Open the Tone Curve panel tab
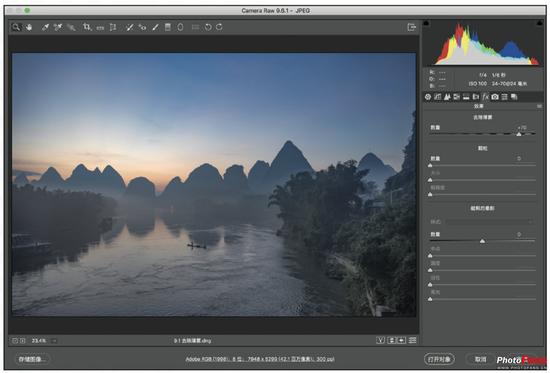This screenshot has width=550, height=373. tap(438, 97)
